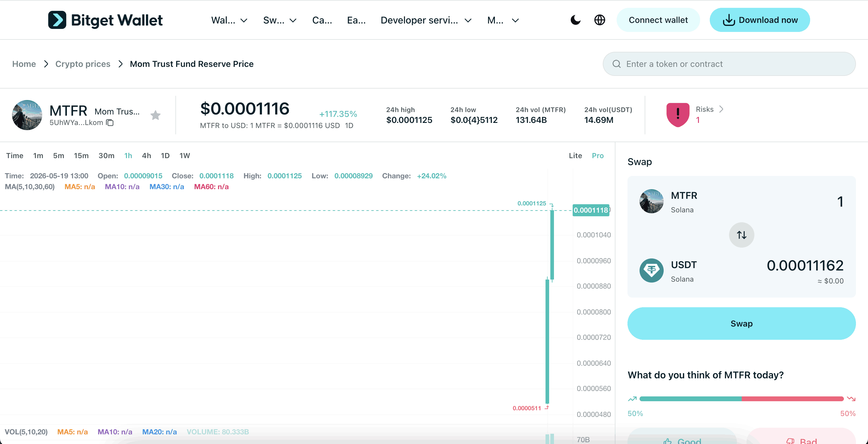The height and width of the screenshot is (444, 868).
Task: Click the 24h vol (MTFR) value 131.64B
Action: (x=531, y=120)
